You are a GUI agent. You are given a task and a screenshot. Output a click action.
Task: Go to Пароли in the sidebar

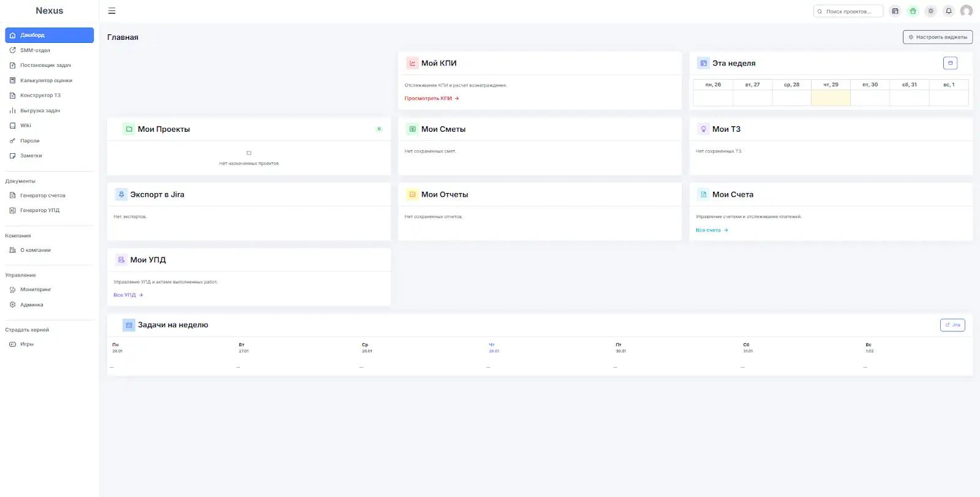click(x=29, y=141)
